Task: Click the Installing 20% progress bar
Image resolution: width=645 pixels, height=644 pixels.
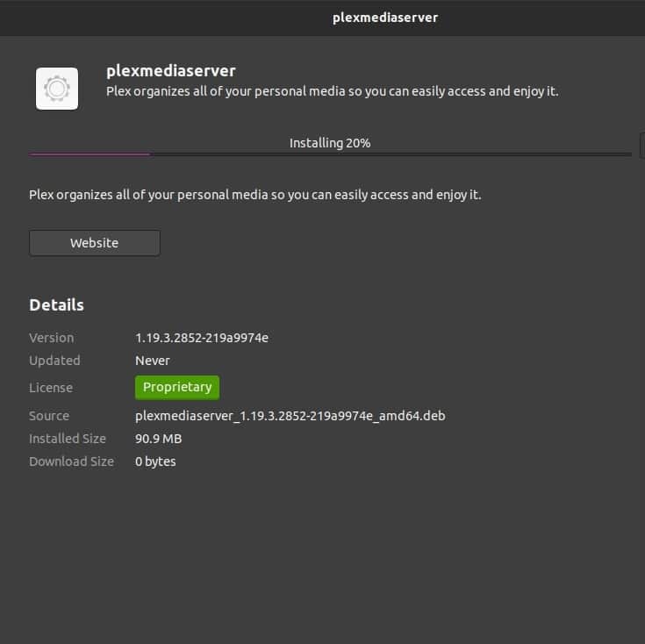Action: 330,154
